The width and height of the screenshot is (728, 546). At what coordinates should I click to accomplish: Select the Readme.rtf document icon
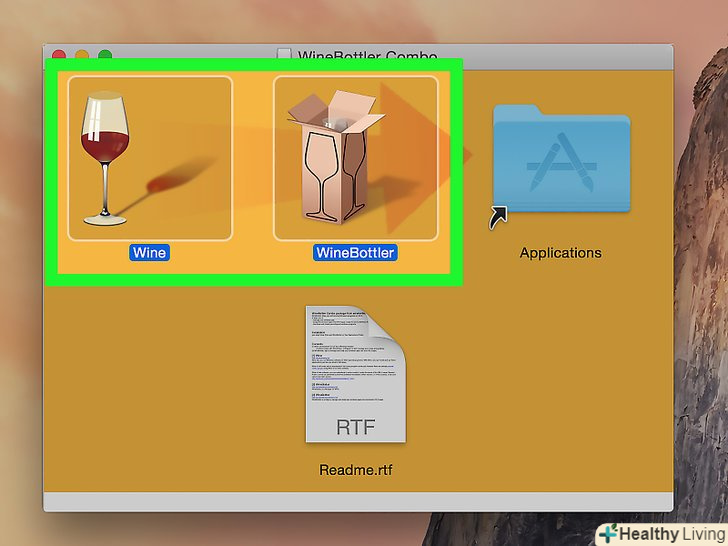click(x=356, y=374)
